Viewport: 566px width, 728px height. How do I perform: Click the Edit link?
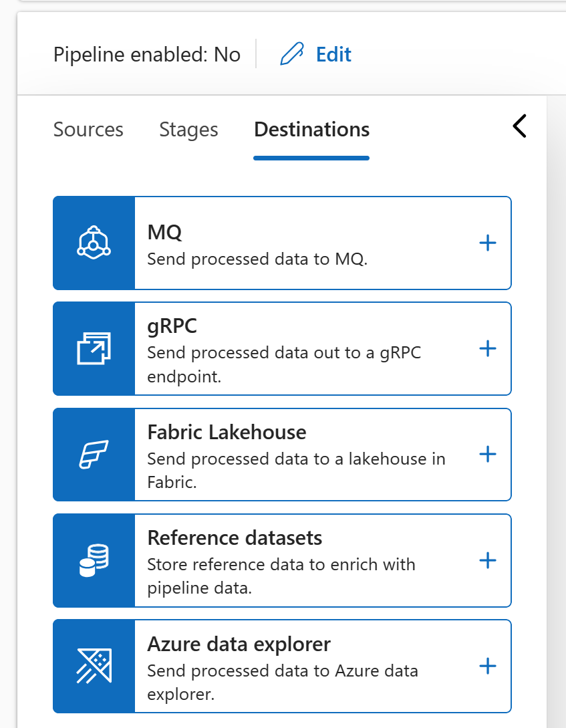pyautogui.click(x=333, y=54)
